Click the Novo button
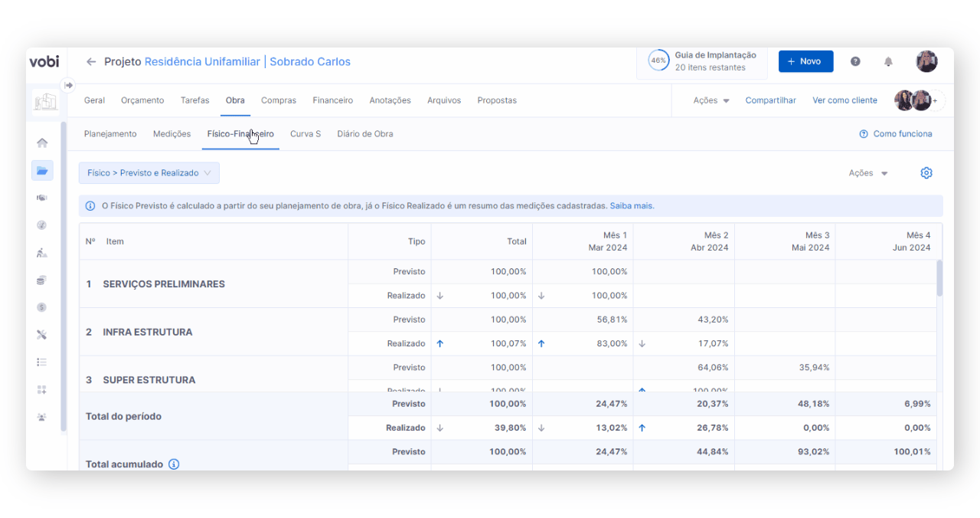The width and height of the screenshot is (980, 518). (805, 62)
